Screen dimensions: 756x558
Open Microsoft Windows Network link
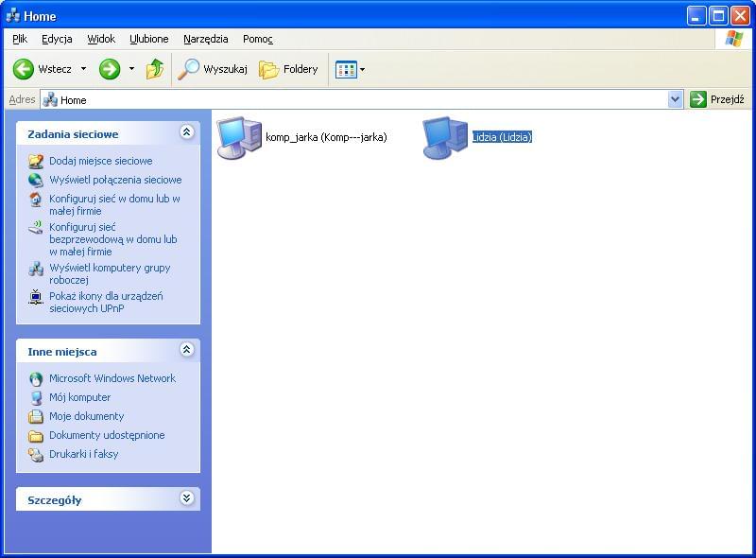[x=112, y=378]
